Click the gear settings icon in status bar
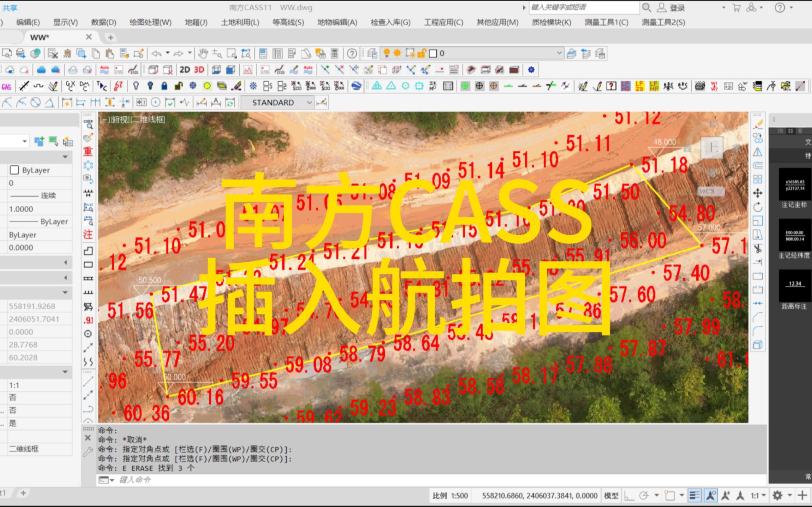The image size is (812, 507). [778, 495]
